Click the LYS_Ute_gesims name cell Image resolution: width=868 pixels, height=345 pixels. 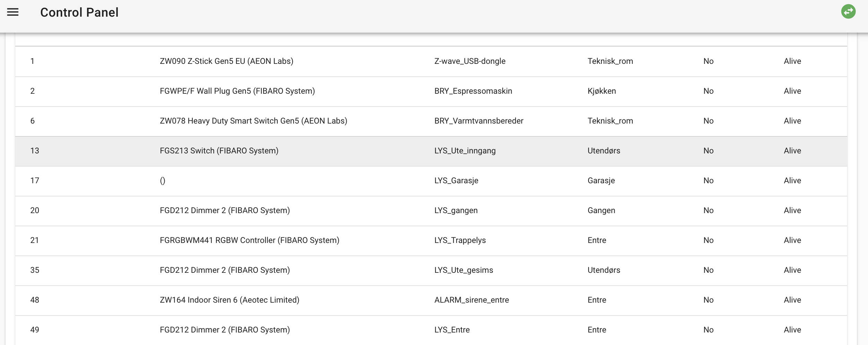[463, 270]
